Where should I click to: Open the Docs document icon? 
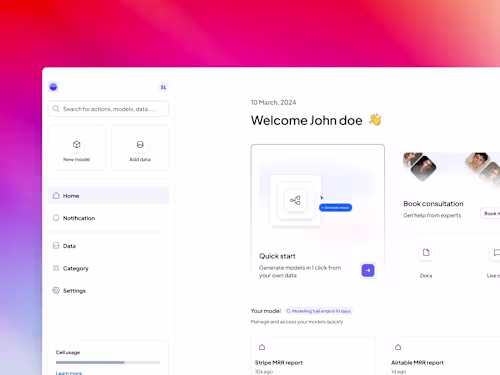[x=426, y=252]
